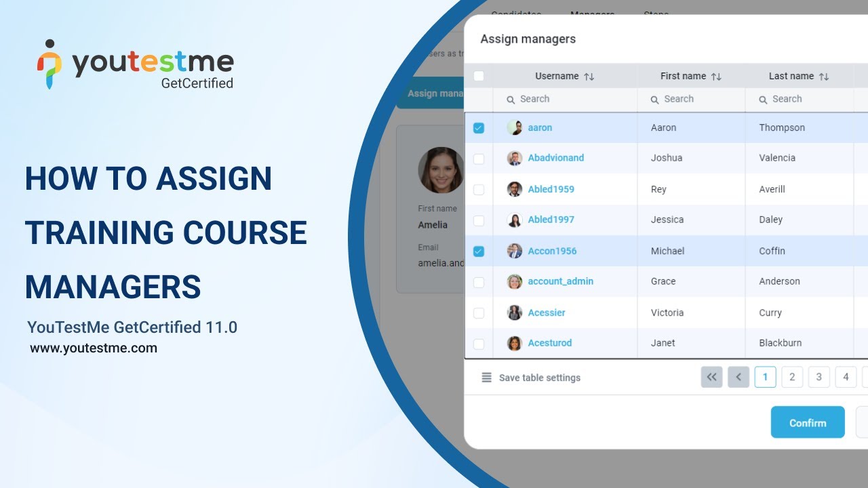Click the magnifier icon in the First name search box
This screenshot has height=488, width=868.
click(x=655, y=100)
